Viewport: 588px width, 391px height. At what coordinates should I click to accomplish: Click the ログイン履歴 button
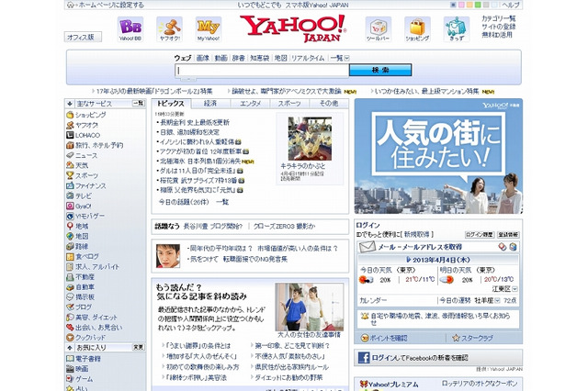[x=480, y=235]
